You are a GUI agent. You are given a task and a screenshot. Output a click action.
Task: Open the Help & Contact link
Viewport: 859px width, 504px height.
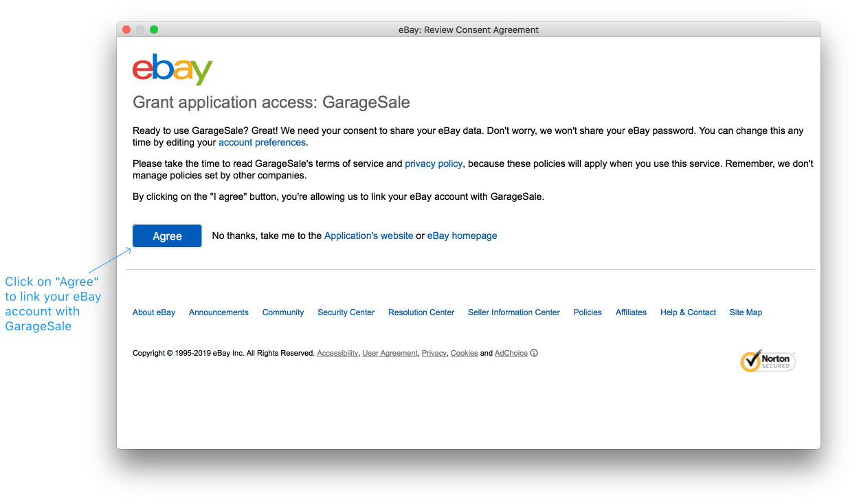(688, 312)
